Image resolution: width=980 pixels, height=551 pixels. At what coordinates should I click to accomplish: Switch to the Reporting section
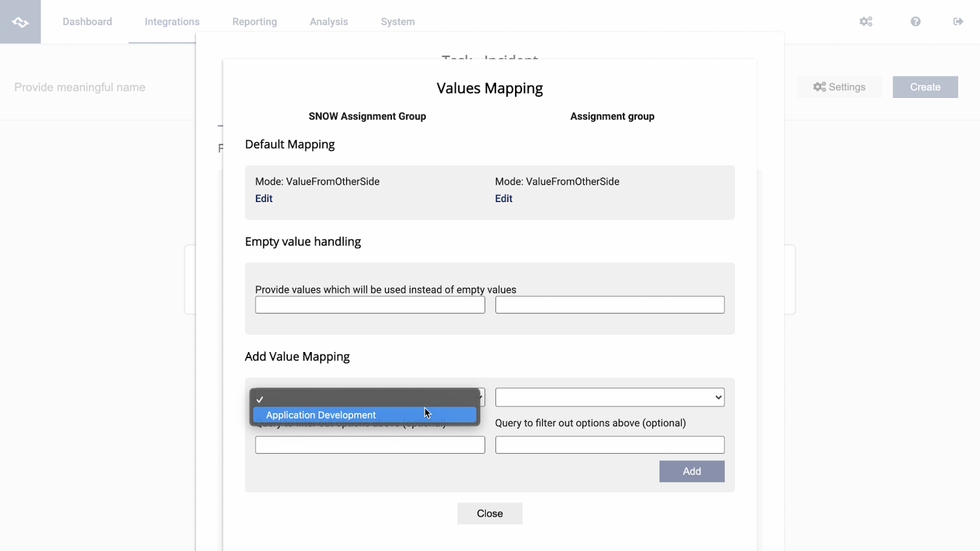tap(254, 21)
